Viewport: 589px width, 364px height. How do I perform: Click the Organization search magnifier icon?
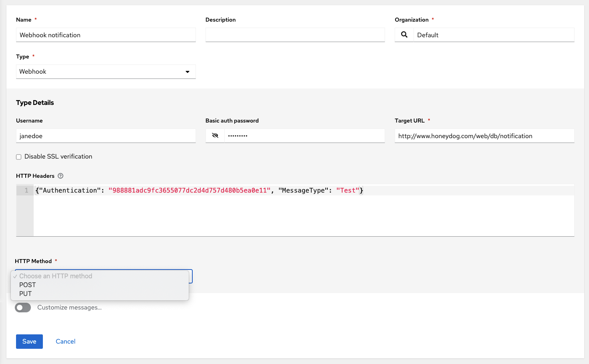pyautogui.click(x=404, y=35)
